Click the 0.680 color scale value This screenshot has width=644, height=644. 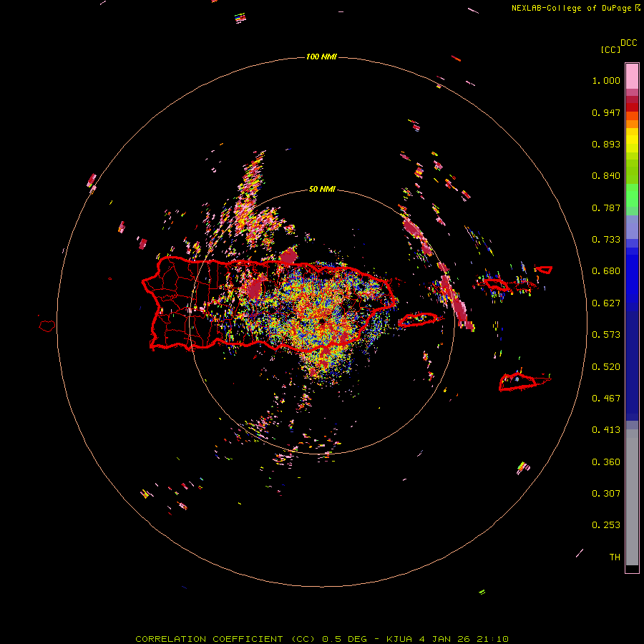606,271
